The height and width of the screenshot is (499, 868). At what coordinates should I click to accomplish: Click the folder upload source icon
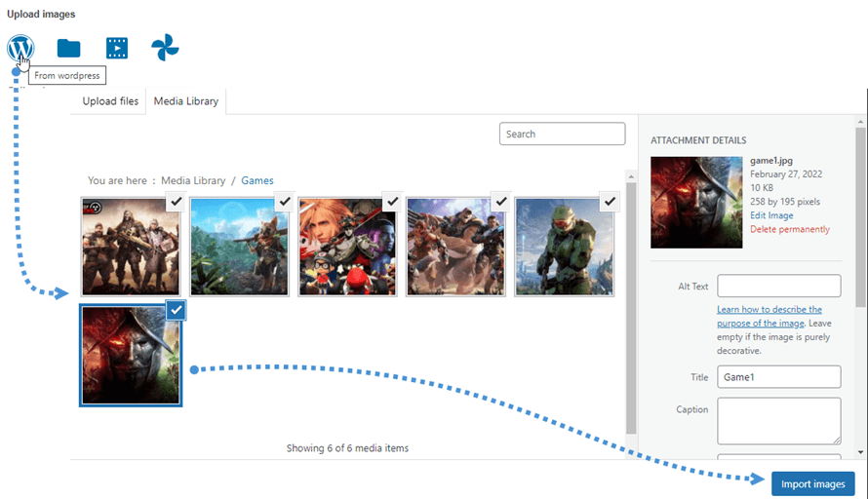68,48
